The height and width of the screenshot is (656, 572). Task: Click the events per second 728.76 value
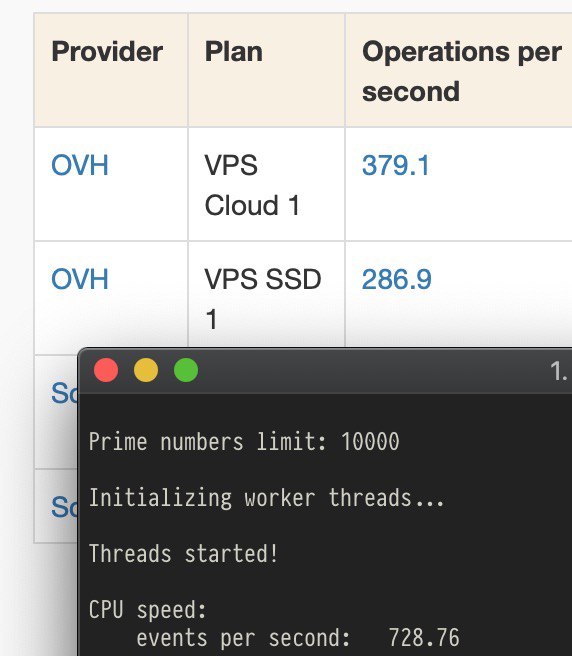tap(424, 638)
